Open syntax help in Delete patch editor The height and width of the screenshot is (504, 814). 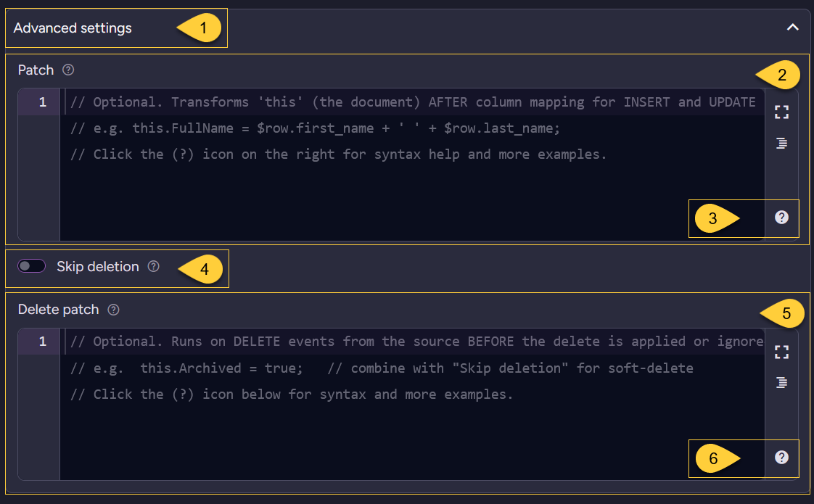tap(781, 458)
